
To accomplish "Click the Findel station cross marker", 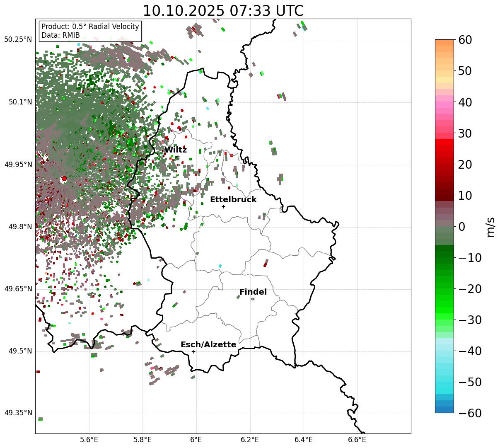I will point(253,299).
